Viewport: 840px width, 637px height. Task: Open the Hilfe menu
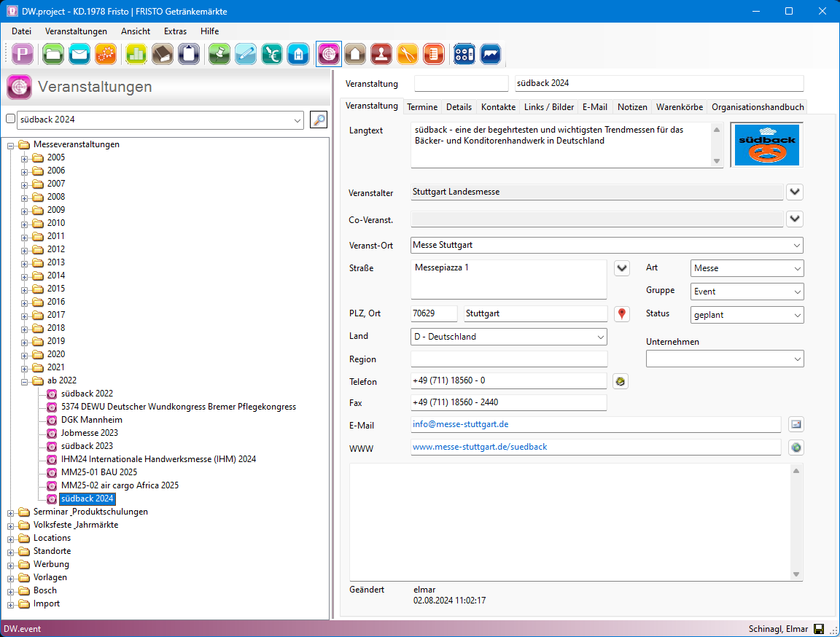[x=209, y=31]
